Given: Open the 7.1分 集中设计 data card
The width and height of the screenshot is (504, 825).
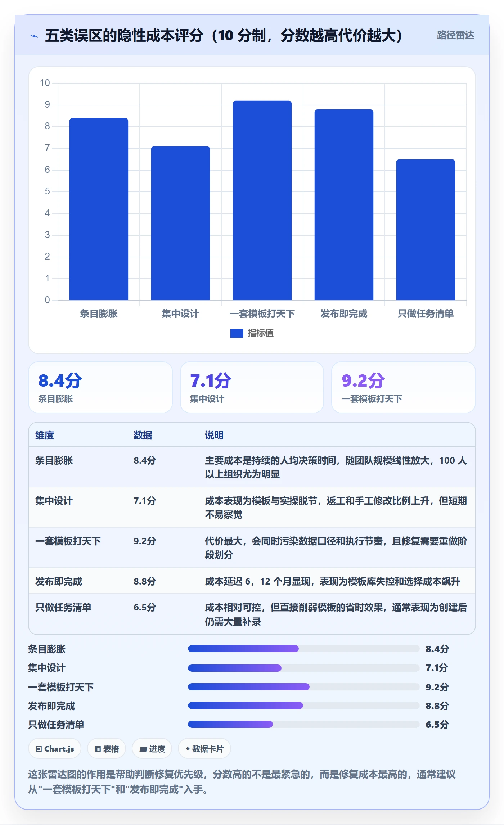Looking at the screenshot, I should [252, 387].
